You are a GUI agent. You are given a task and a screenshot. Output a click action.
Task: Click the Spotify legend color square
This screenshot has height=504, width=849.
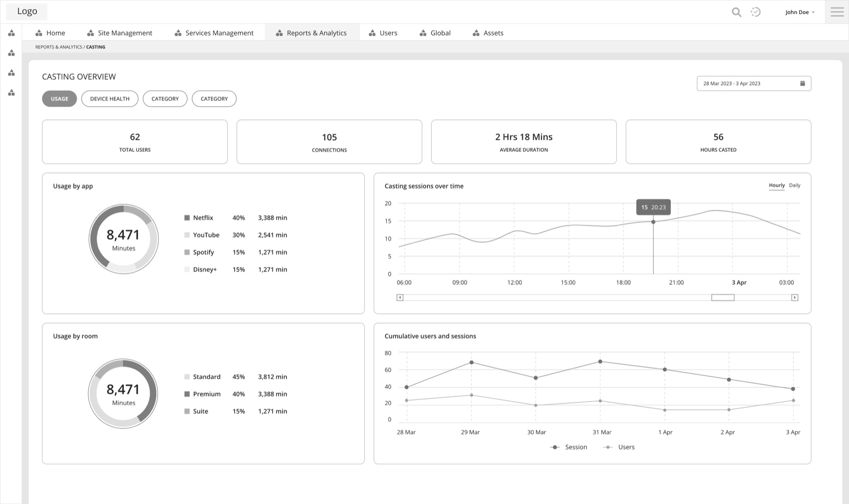(187, 252)
